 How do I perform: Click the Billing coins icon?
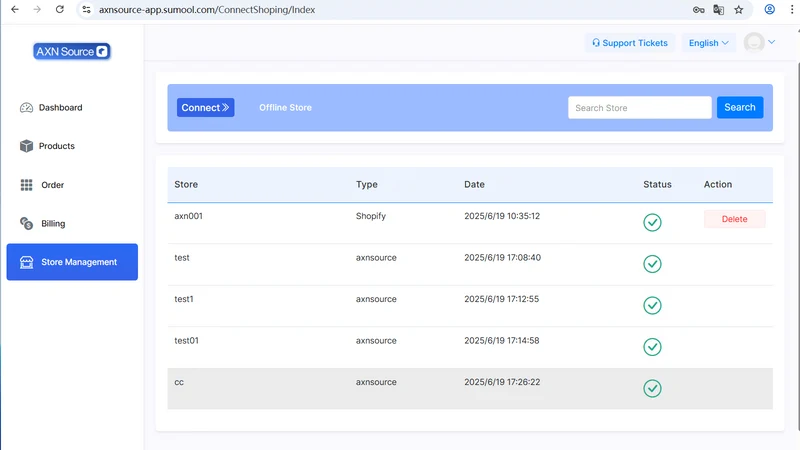tap(27, 223)
